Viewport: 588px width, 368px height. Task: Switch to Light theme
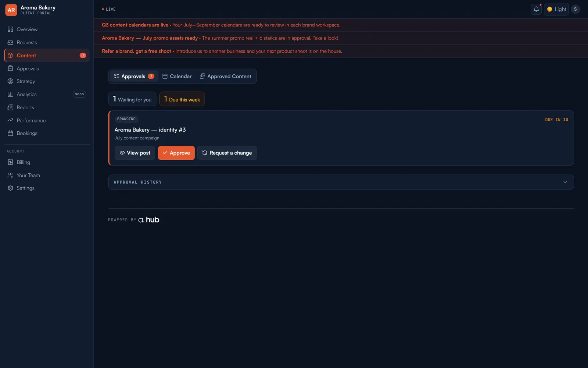click(x=556, y=9)
